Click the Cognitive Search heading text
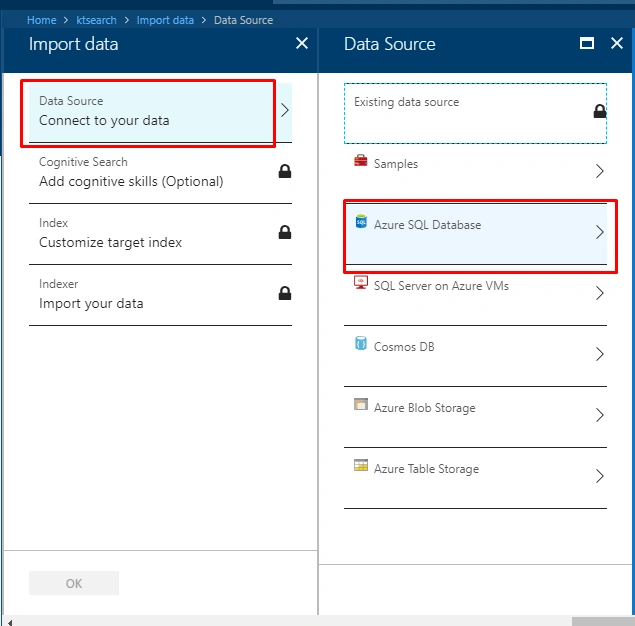 coord(83,162)
